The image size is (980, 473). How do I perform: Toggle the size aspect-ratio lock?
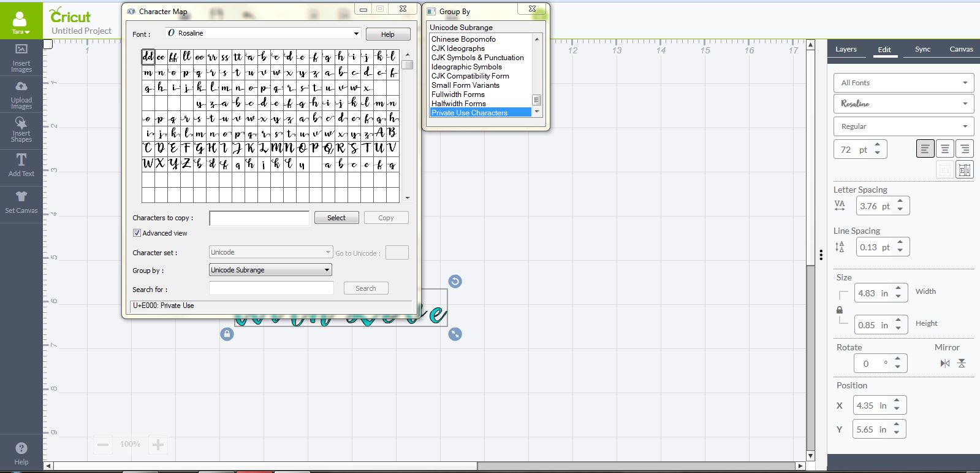tap(840, 310)
